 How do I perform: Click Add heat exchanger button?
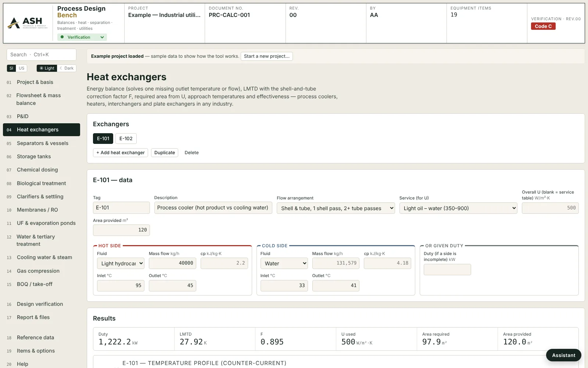pos(121,153)
